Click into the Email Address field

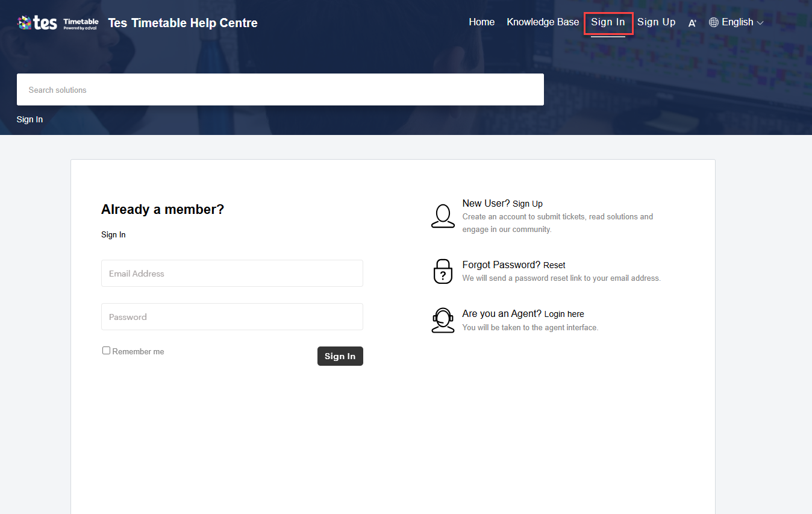pyautogui.click(x=232, y=274)
